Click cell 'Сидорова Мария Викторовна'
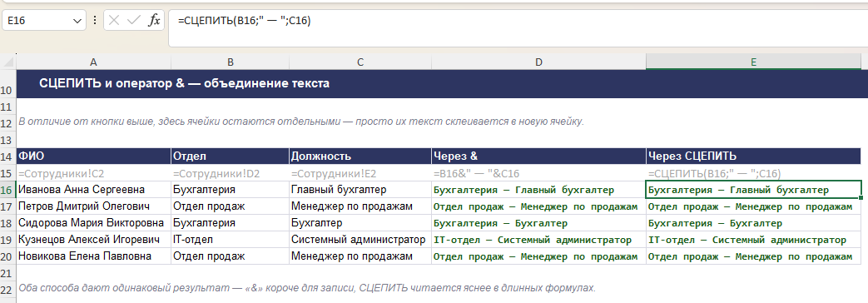Screen dimensions: 868x303 pos(93,223)
